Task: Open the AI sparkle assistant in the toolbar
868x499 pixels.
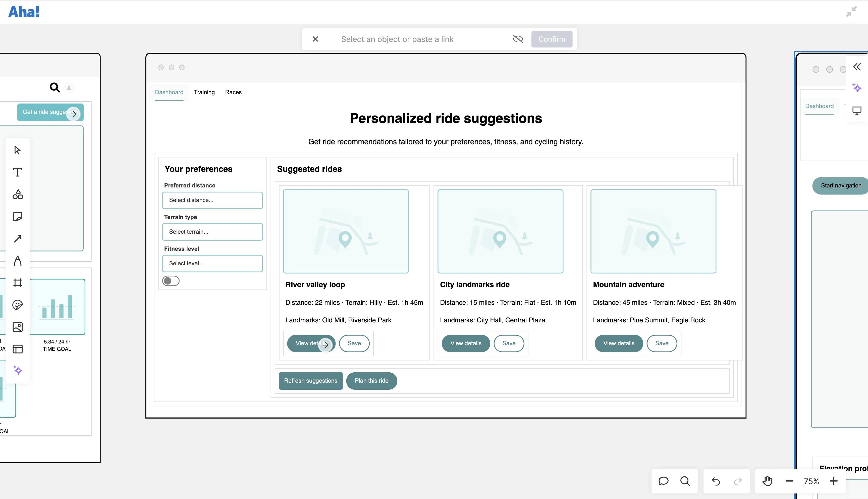Action: click(18, 370)
